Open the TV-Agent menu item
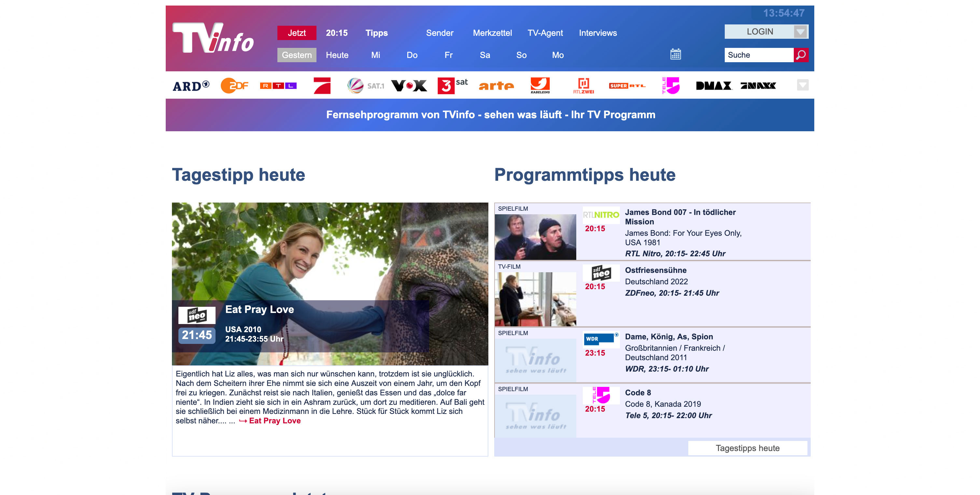The height and width of the screenshot is (495, 980). point(545,33)
